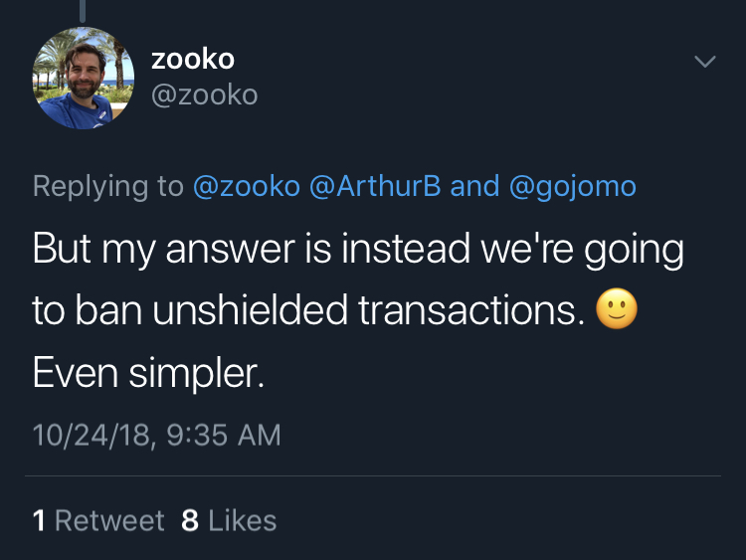Open the blue @zooko mention in reply line

coord(247,186)
